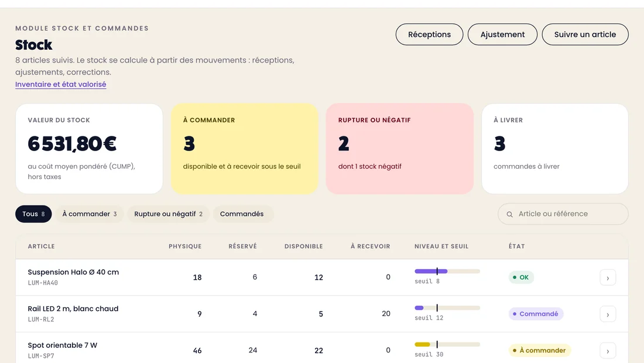This screenshot has width=644, height=363.
Task: Click Spot orientable stock level bar
Action: coord(447,344)
